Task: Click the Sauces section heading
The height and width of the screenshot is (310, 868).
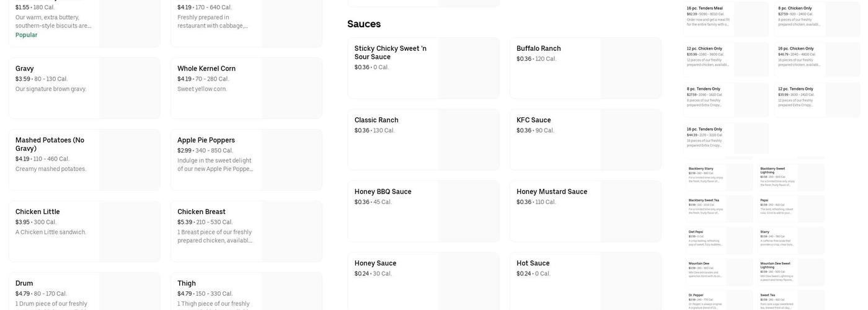Action: [x=364, y=24]
